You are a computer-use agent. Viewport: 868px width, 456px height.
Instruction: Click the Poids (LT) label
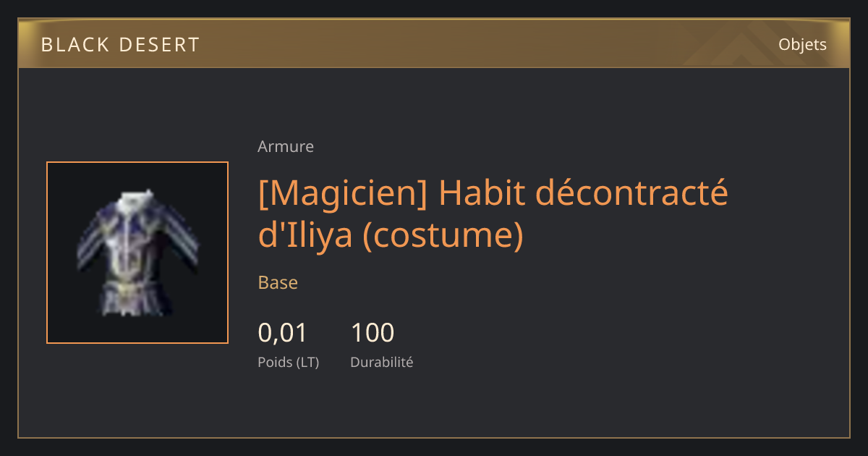(x=288, y=363)
